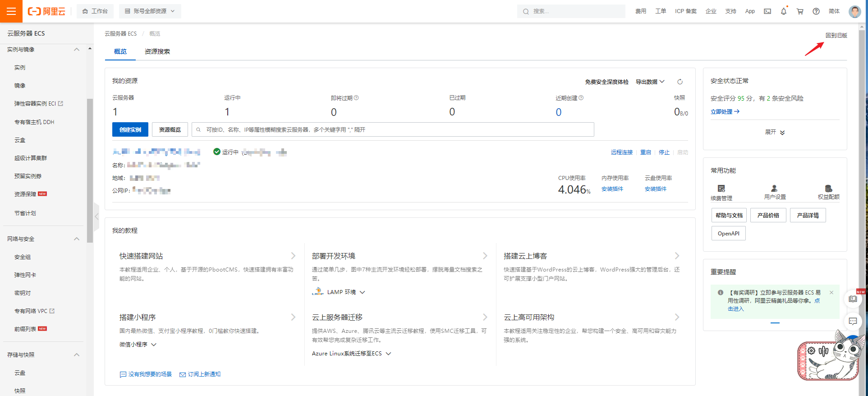
Task: Expand security status with 展开
Action: tap(775, 132)
